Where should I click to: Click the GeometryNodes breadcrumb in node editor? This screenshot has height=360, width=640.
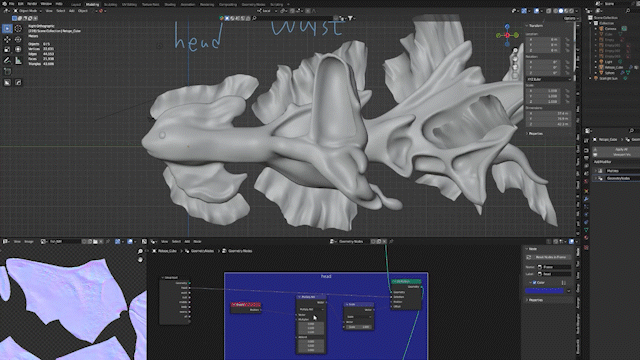click(x=202, y=251)
